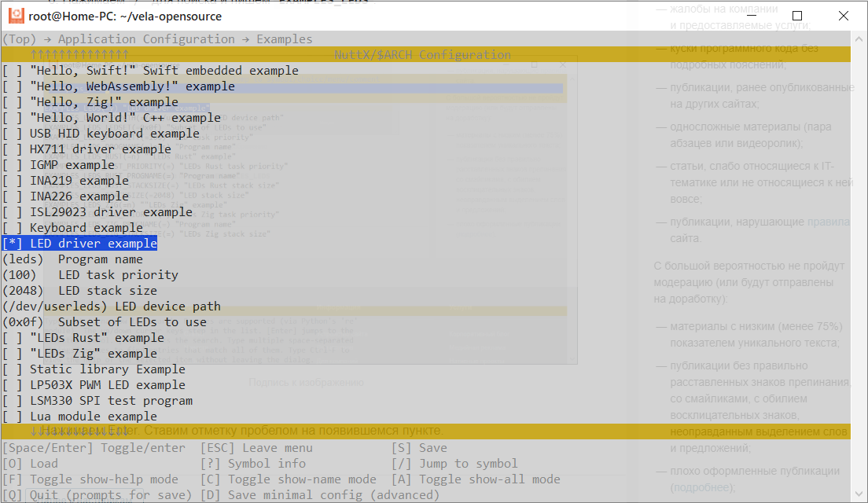Viewport: 868px width, 503px height.
Task: Click [?] Symbol info hint
Action: 253,464
